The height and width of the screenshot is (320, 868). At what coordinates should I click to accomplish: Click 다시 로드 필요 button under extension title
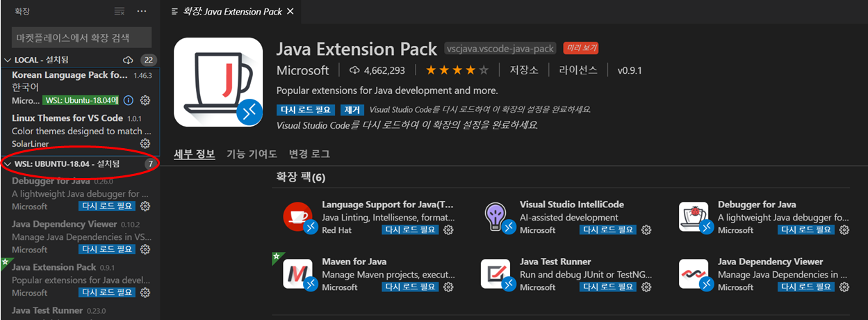click(x=306, y=110)
